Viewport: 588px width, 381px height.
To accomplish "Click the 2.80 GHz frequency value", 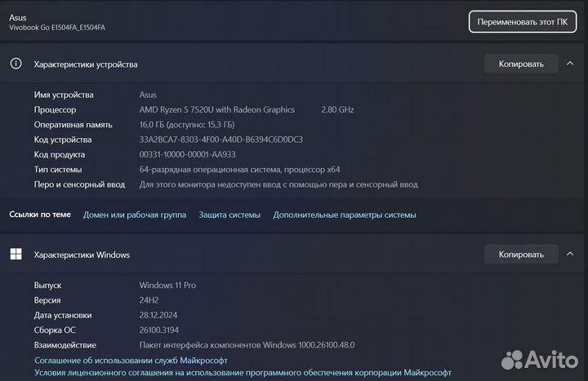I will click(x=337, y=110).
